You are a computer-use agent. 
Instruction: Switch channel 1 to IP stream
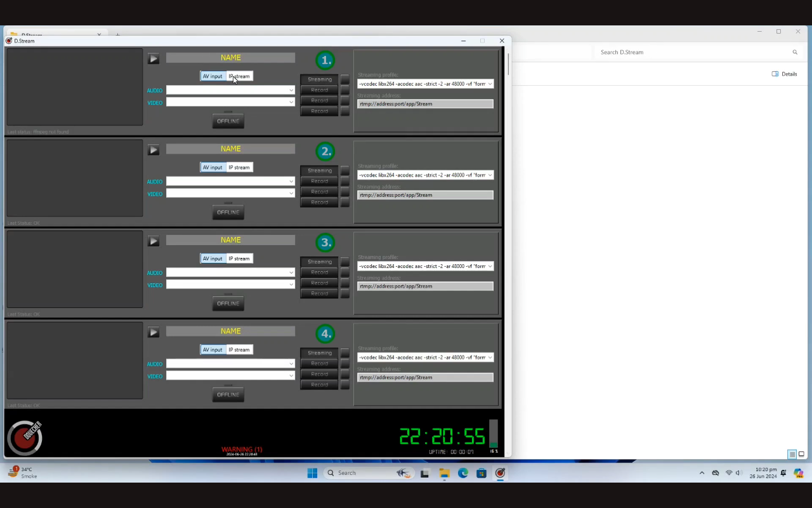(x=239, y=76)
